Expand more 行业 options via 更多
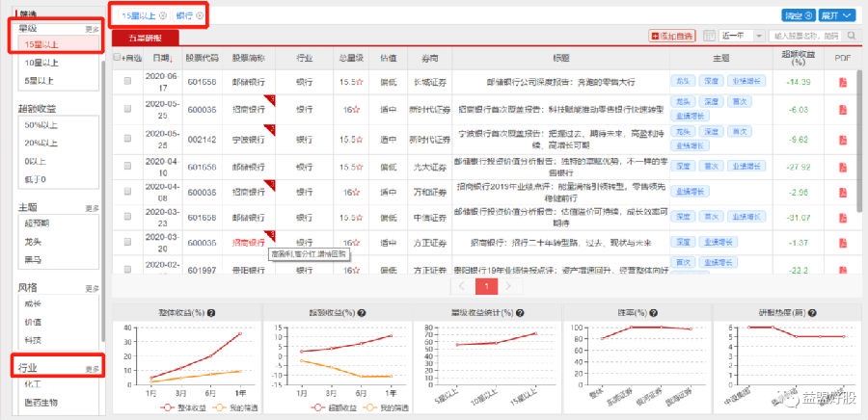 pyautogui.click(x=92, y=369)
